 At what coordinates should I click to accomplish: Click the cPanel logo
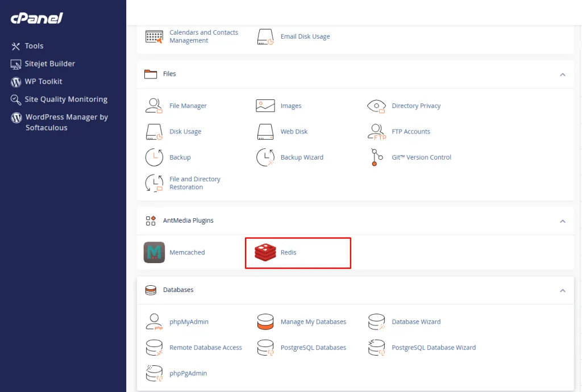(36, 18)
